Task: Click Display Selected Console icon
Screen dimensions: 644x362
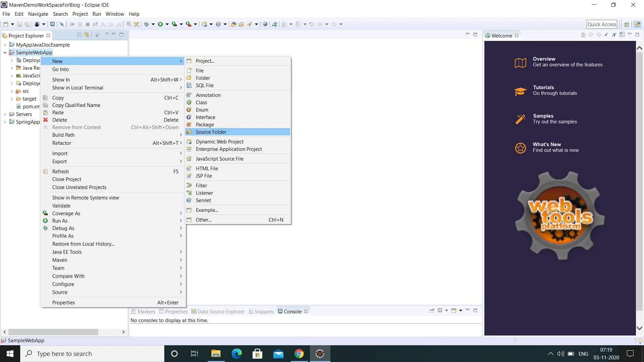Action: [x=440, y=311]
